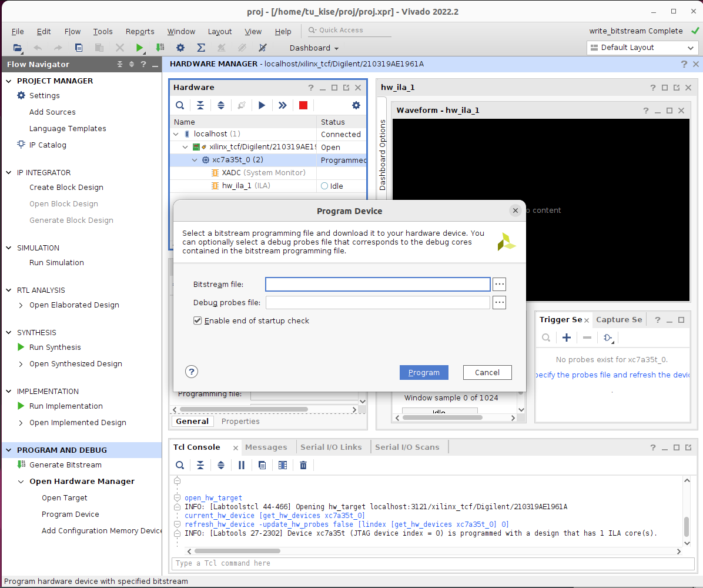Open Hardware panel settings gear
This screenshot has width=703, height=588.
tap(356, 105)
